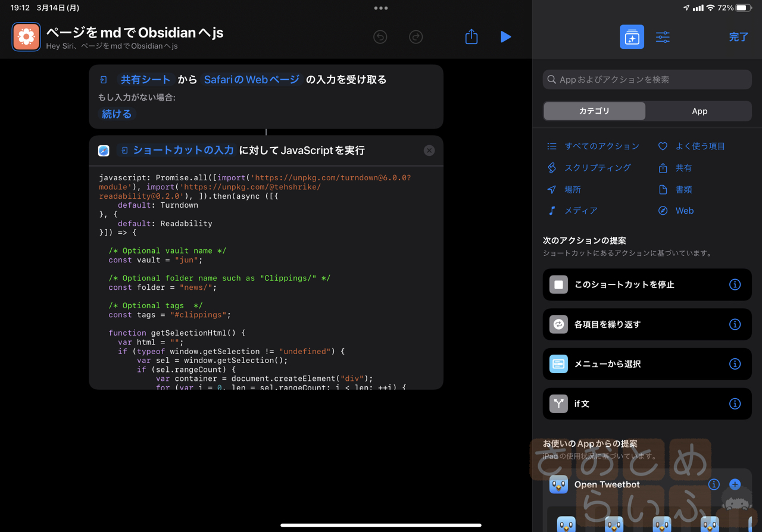The height and width of the screenshot is (532, 762).
Task: Tap the 次のアクションの提案 heading
Action: click(x=584, y=241)
